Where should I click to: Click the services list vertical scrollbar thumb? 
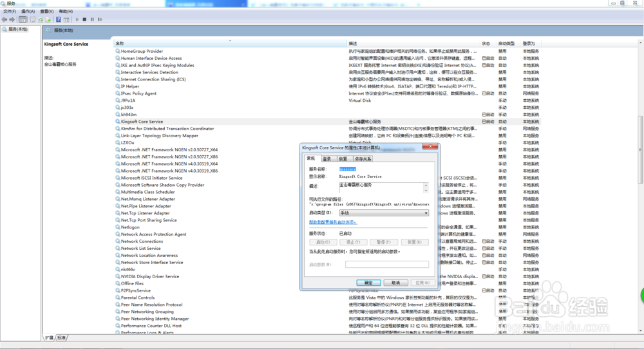point(640,150)
